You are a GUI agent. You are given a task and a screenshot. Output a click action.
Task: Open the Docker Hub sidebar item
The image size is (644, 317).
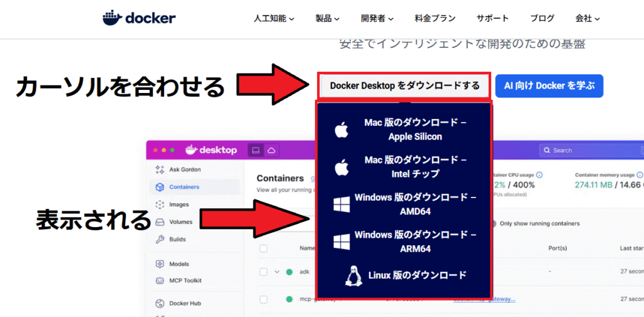(185, 303)
